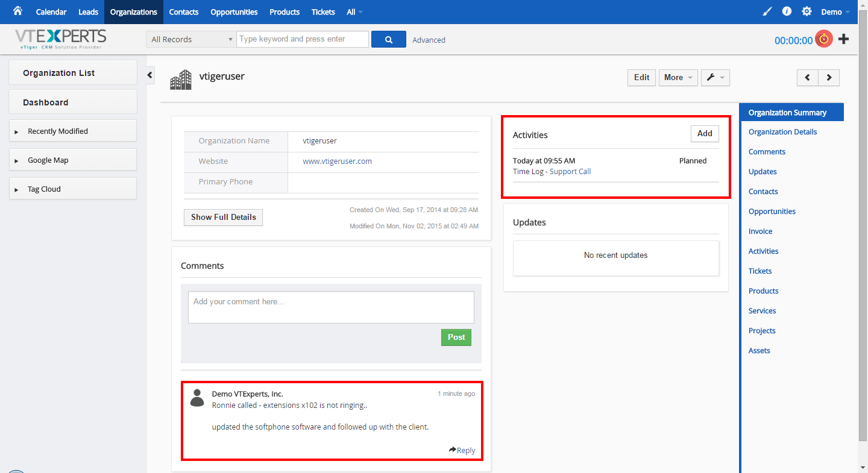Expand the Google Map widget
The width and height of the screenshot is (868, 473).
point(73,160)
